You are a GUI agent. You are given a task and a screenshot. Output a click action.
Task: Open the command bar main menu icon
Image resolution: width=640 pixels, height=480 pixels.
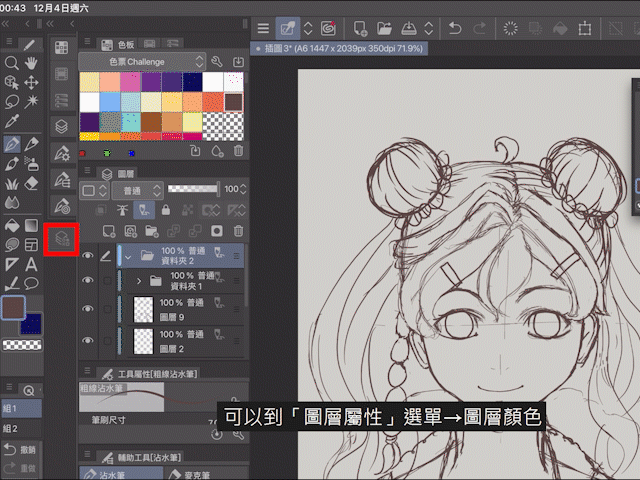(263, 28)
